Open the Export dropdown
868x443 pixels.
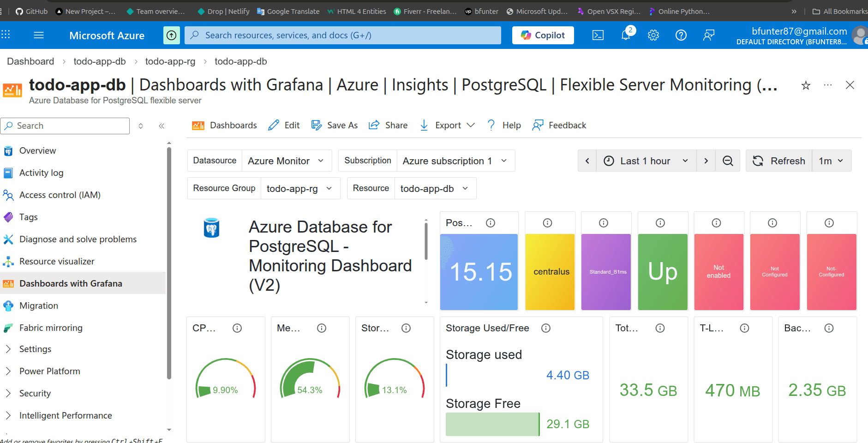click(x=447, y=126)
